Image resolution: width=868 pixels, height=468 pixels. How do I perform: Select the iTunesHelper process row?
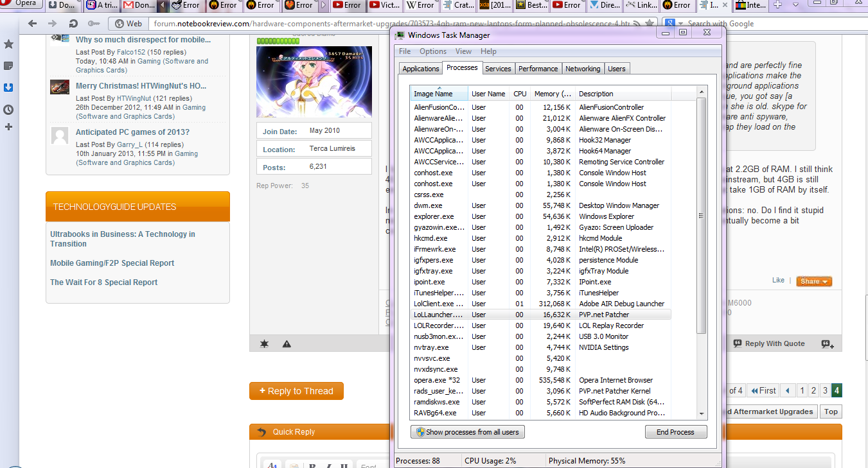click(540, 293)
